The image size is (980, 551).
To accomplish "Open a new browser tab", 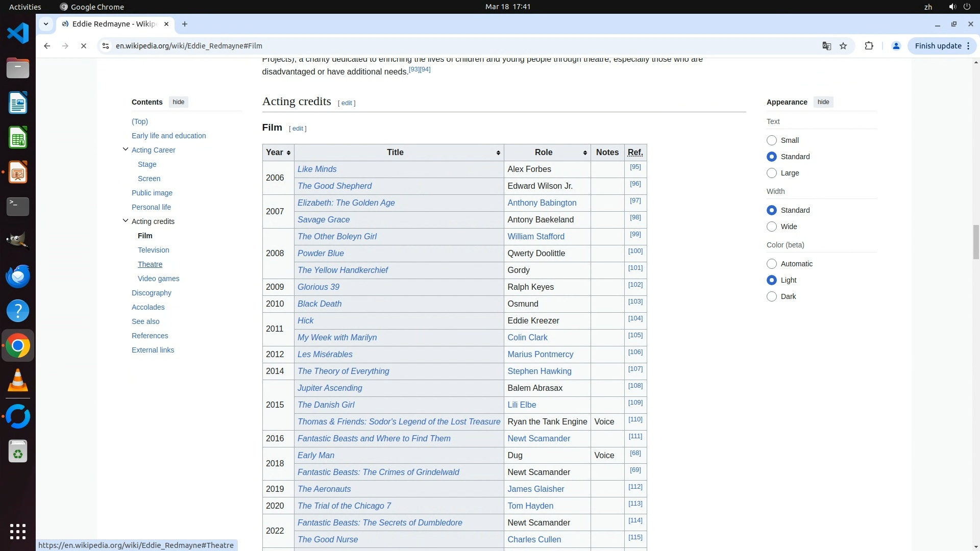I will pos(185,24).
